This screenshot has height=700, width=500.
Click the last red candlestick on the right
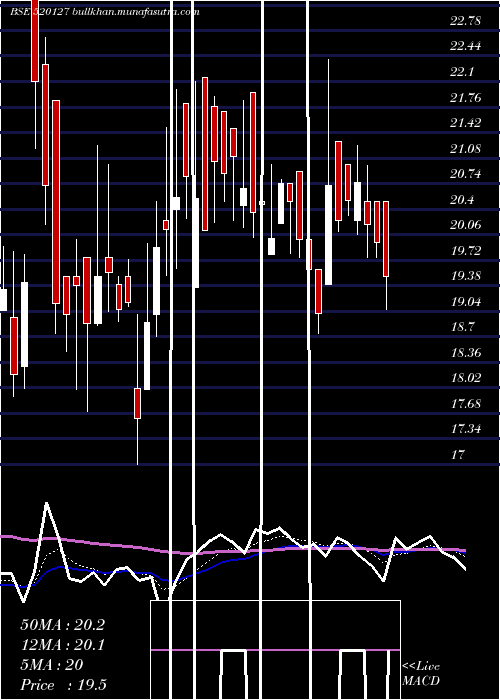tap(386, 239)
